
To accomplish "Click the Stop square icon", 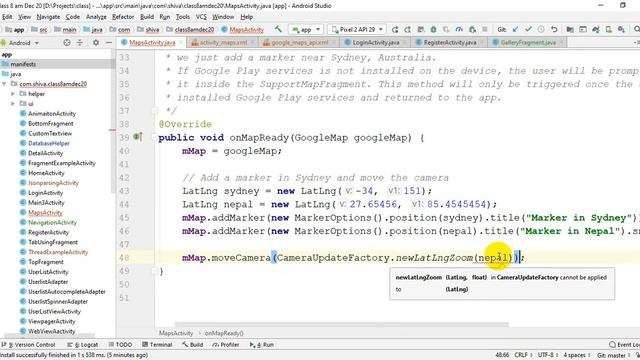I will coord(485,29).
